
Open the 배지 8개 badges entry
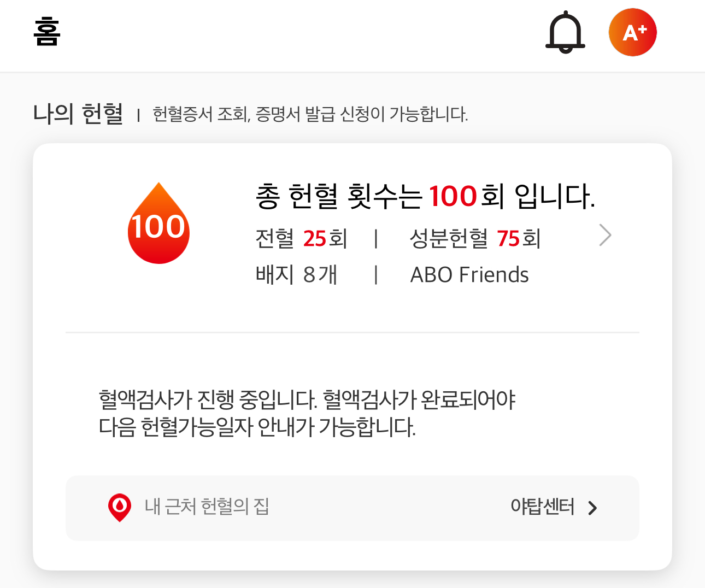point(296,274)
